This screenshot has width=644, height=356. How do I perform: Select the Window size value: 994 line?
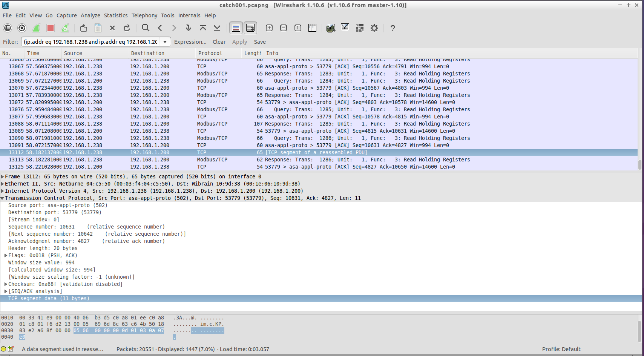point(321,262)
